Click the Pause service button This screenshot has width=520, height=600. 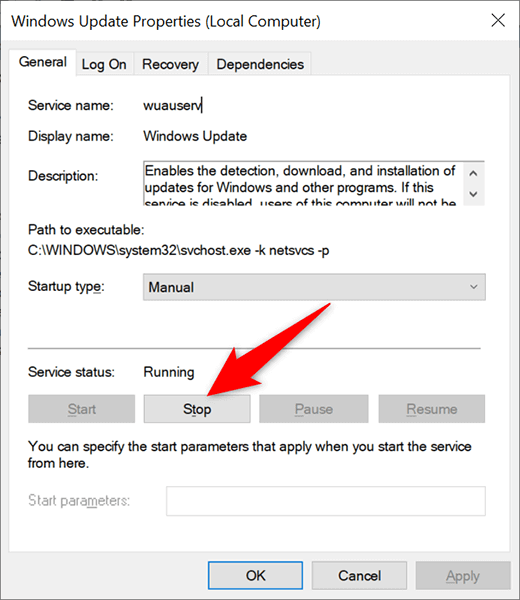pyautogui.click(x=314, y=409)
